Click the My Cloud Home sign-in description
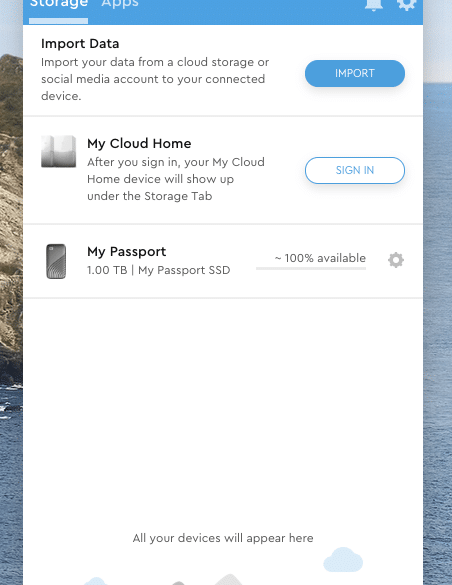 pyautogui.click(x=176, y=179)
